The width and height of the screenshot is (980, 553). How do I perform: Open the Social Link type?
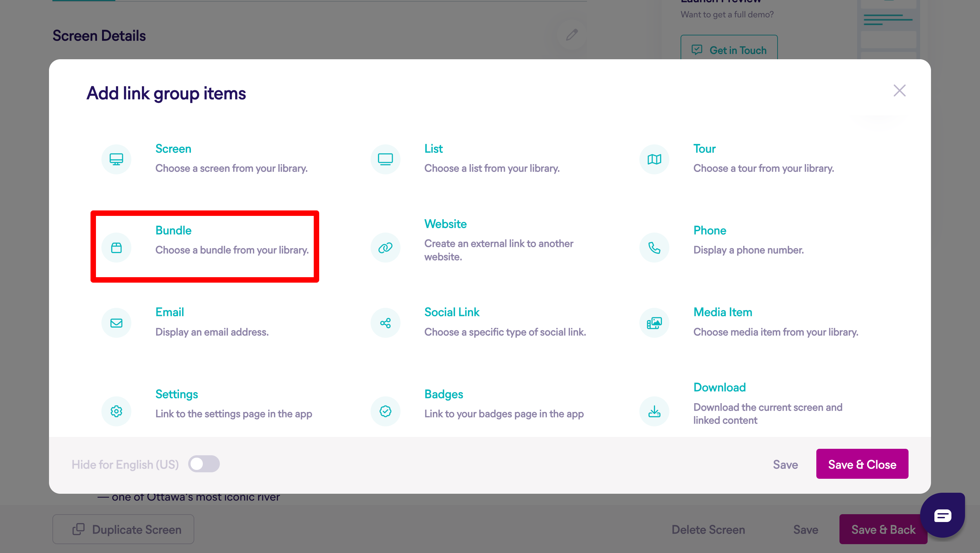[452, 312]
